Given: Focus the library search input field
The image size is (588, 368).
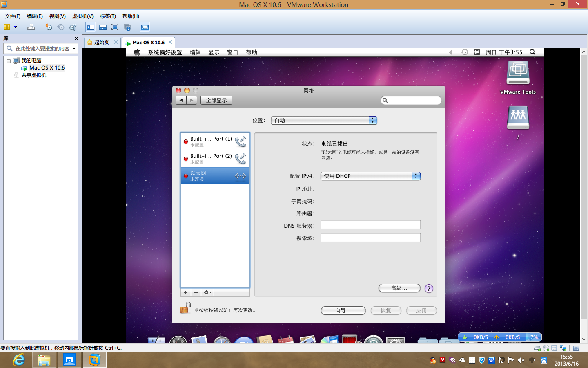Looking at the screenshot, I should tap(42, 49).
